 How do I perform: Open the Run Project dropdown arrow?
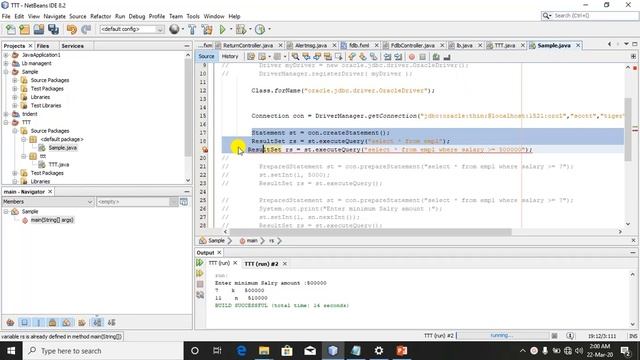(x=231, y=29)
